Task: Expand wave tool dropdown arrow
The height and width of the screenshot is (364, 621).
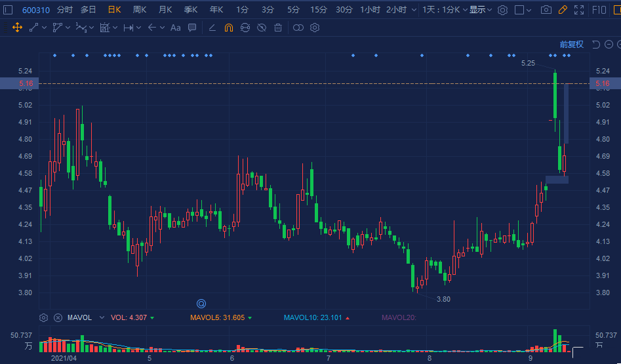Action: (92, 28)
